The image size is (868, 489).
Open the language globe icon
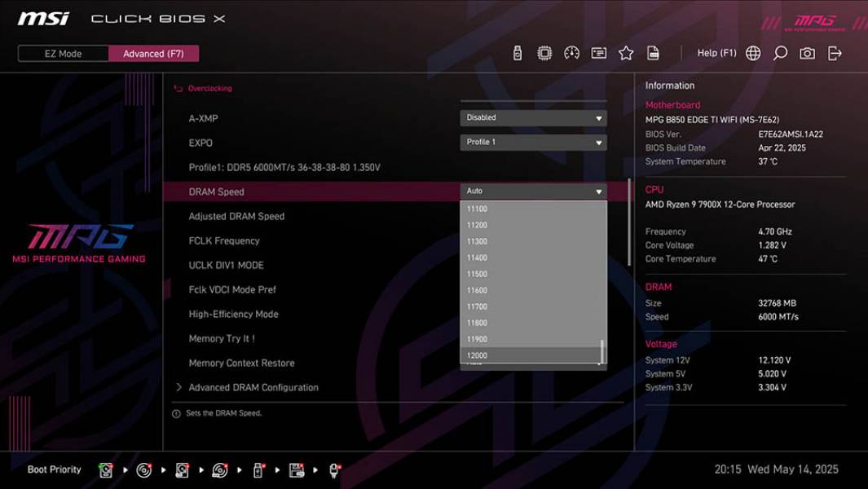(x=753, y=53)
